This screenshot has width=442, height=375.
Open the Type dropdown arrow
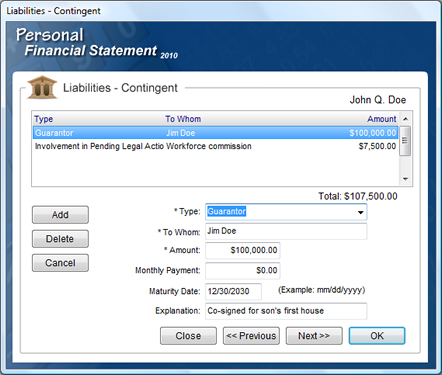360,212
